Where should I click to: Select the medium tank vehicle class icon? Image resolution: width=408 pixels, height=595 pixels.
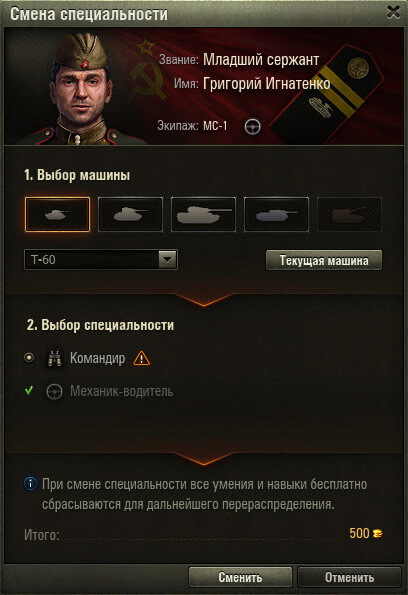130,214
